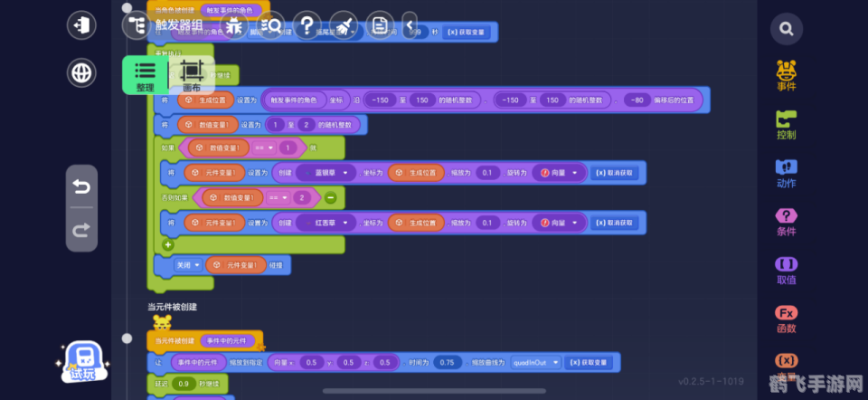Open the quadInOut curve dropdown
Viewport: 868px width, 400px height.
click(534, 362)
